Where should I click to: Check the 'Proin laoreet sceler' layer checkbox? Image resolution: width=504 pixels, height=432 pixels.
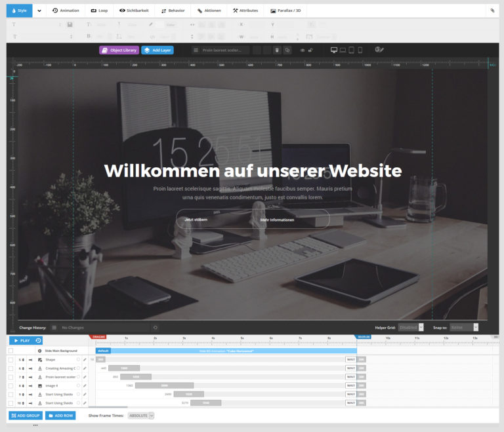coord(11,377)
